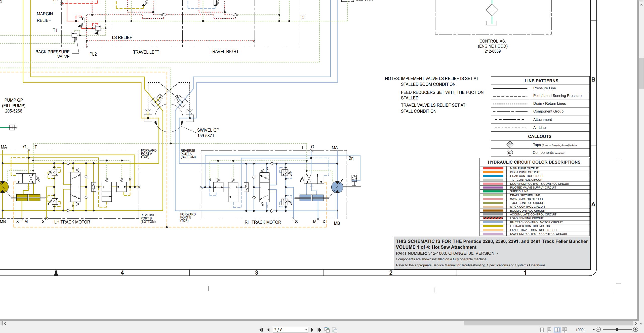
Task: Click the Drain / Return Lines entry
Action: click(549, 103)
